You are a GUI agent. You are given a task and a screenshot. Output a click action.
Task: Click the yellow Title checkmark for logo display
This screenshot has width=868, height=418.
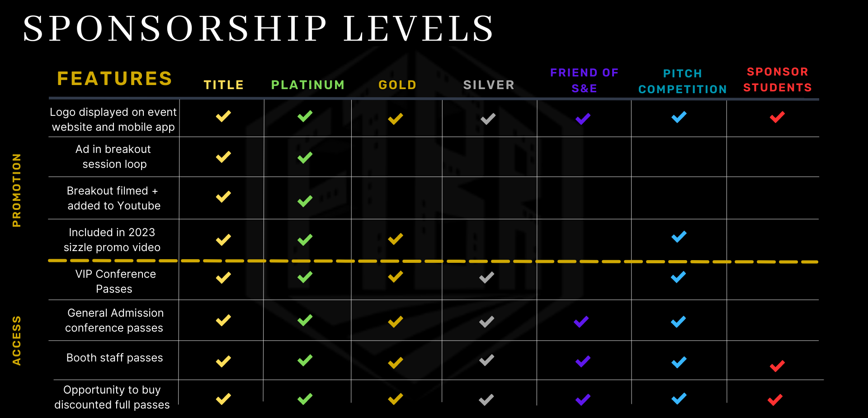tap(223, 116)
